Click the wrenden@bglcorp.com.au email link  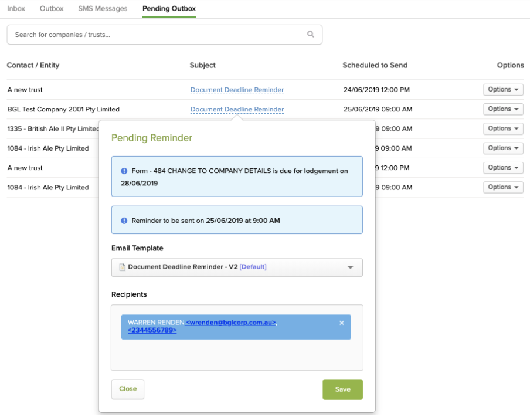[x=231, y=323]
